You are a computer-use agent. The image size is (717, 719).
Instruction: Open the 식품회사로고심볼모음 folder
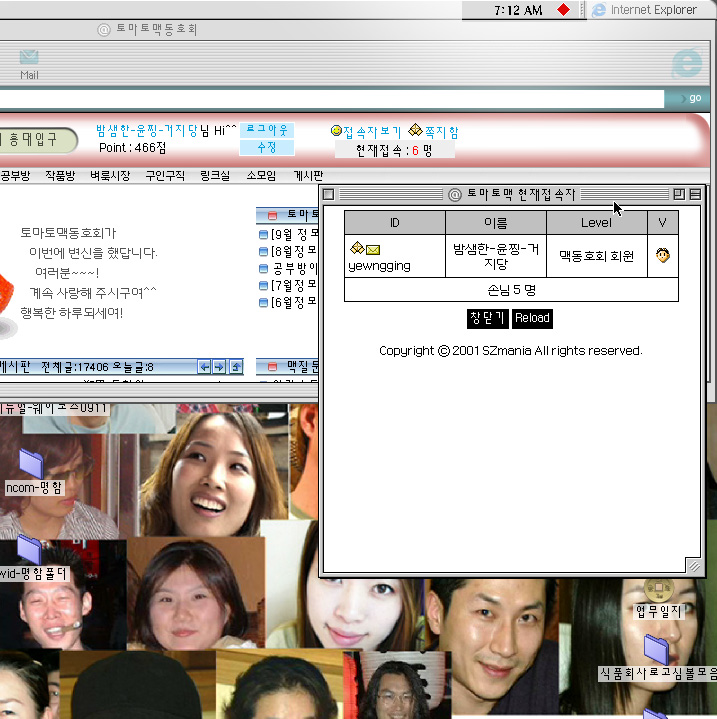pyautogui.click(x=655, y=650)
